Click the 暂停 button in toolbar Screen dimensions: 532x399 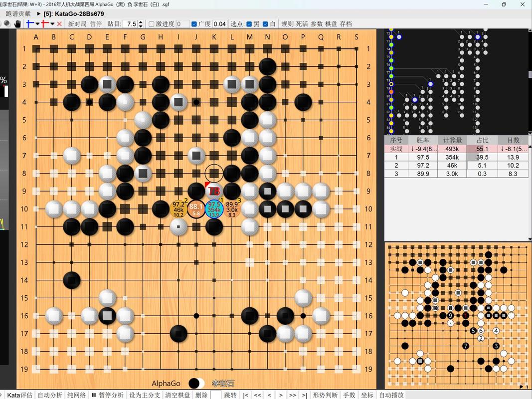point(96,24)
